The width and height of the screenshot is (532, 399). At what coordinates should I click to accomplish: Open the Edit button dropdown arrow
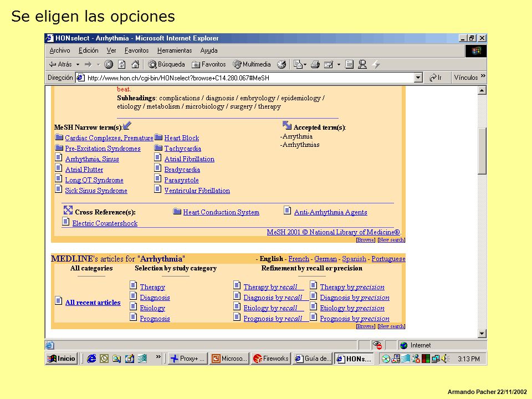coord(339,64)
